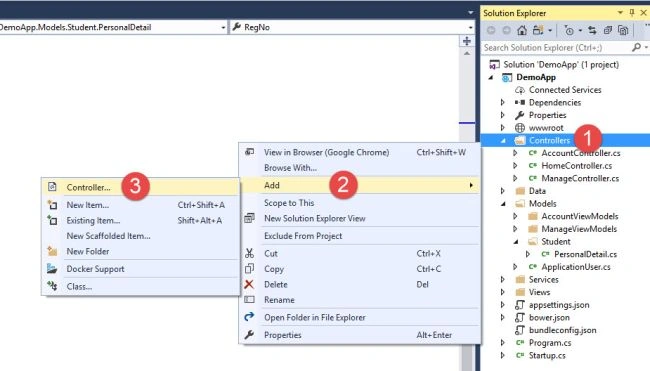Click the Copy pages icon in context menu
The image size is (650, 371).
[x=249, y=269]
